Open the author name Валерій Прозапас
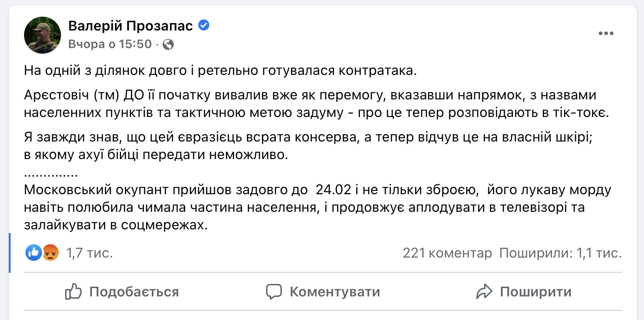This screenshot has height=320, width=644. coord(131,26)
